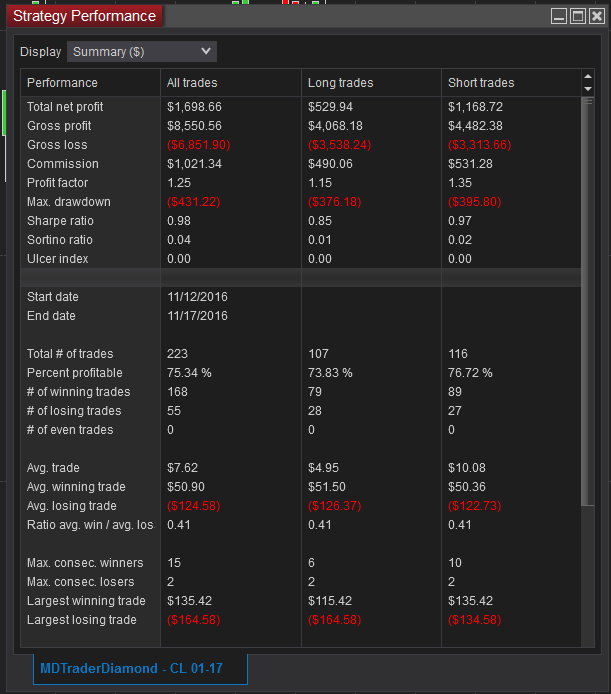Click the All trades column header
This screenshot has width=611, height=694.
pos(231,83)
